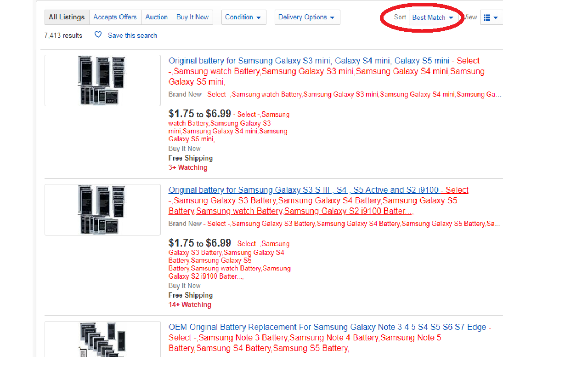Switch to Auction tab

(157, 17)
